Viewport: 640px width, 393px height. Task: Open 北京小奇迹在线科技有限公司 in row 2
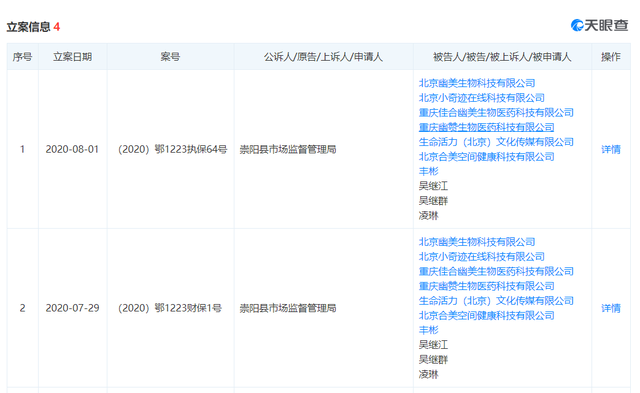click(482, 257)
